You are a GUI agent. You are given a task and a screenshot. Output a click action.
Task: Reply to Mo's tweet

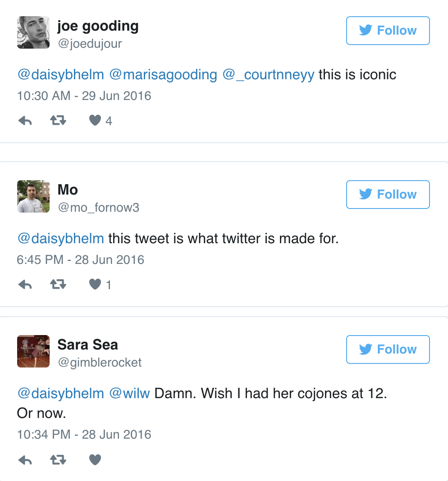25,285
